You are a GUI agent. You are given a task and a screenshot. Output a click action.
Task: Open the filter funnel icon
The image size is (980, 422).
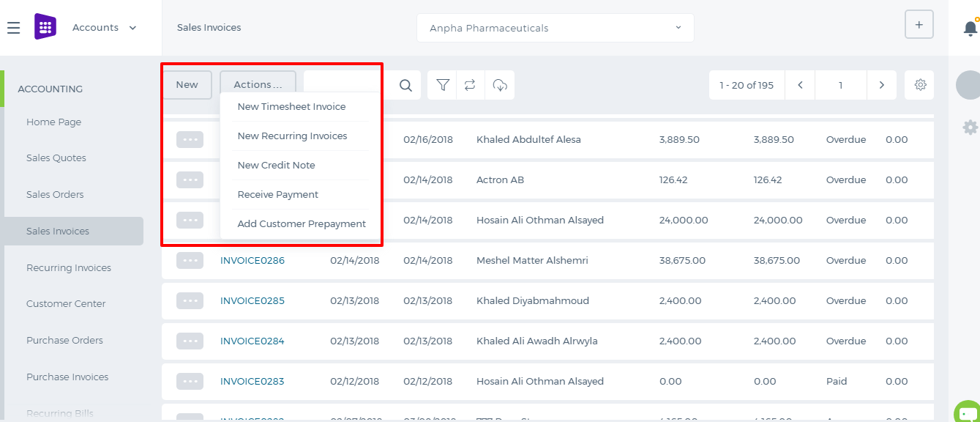pos(443,85)
